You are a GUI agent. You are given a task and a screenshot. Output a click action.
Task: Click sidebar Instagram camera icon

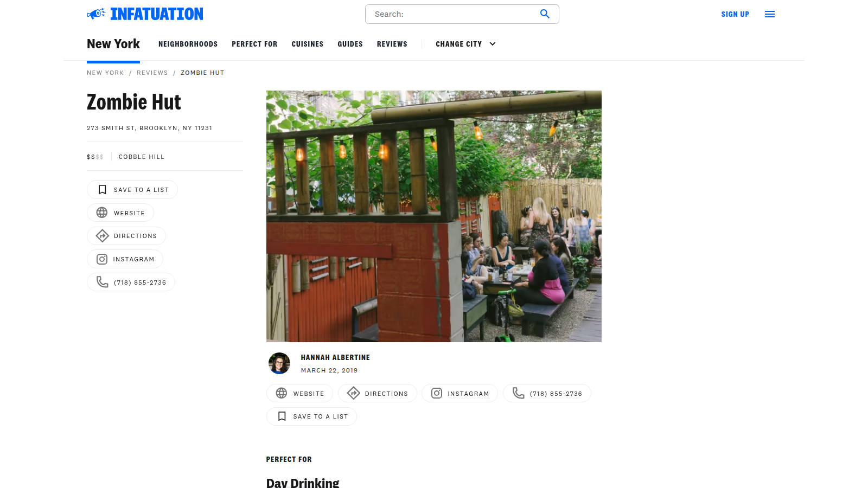[102, 259]
